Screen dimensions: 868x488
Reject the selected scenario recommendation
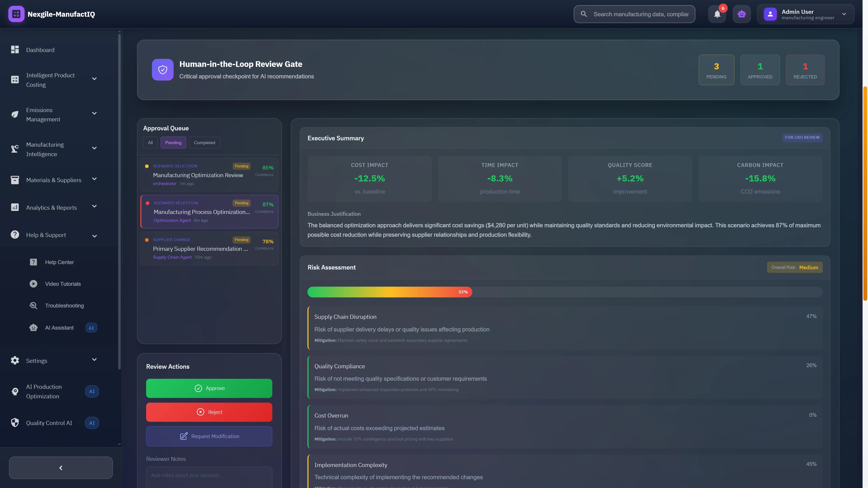pos(209,412)
